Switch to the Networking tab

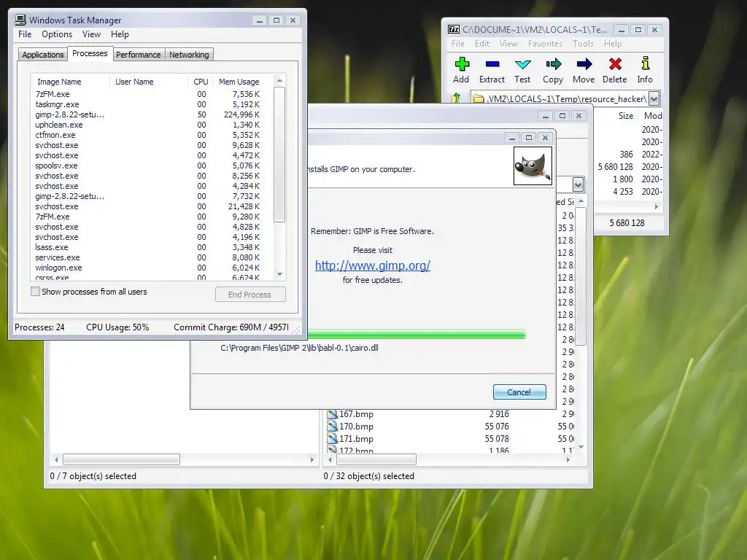(189, 54)
